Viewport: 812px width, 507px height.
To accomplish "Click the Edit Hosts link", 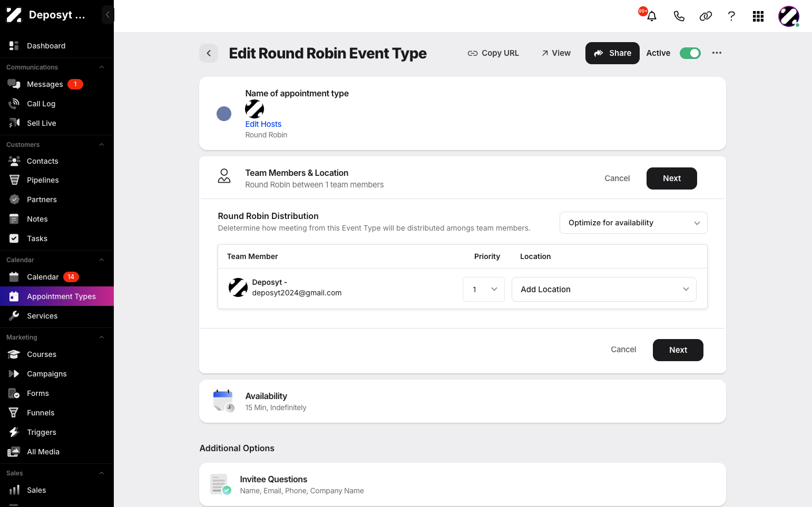I will coord(263,124).
